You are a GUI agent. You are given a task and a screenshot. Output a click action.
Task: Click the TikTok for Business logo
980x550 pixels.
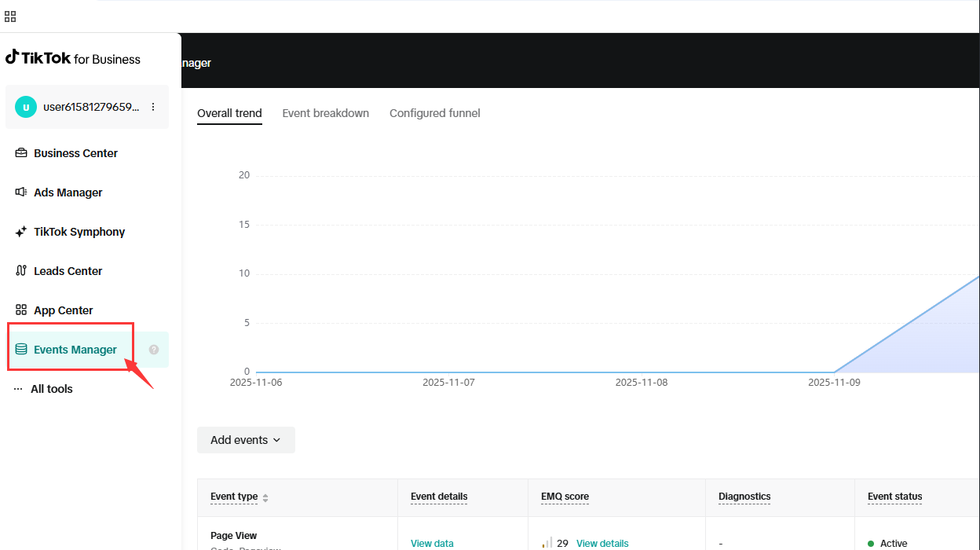coord(73,59)
